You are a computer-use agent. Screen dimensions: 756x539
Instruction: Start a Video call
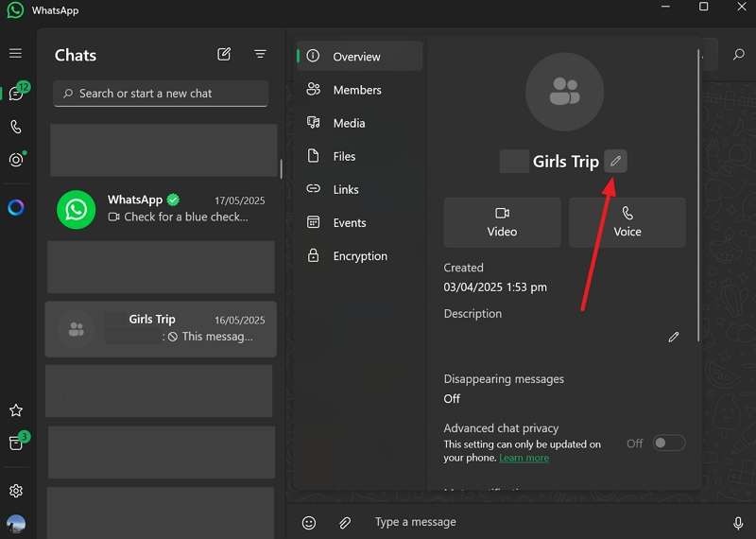point(502,222)
